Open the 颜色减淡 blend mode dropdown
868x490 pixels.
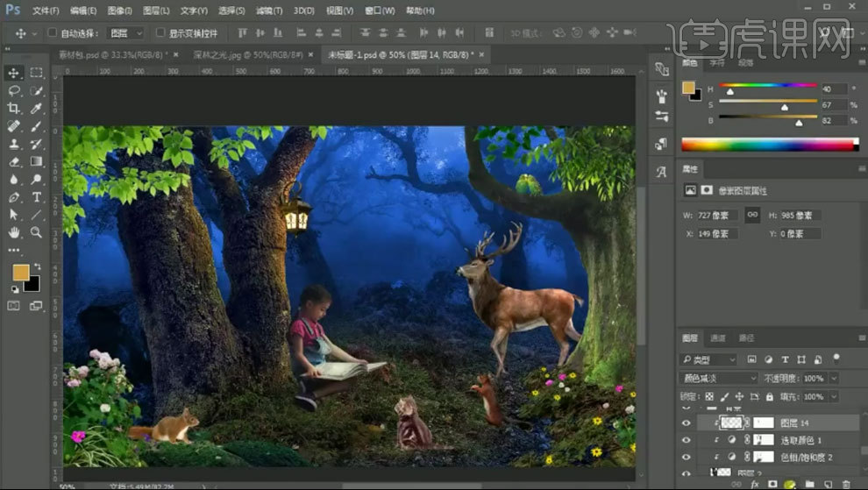719,378
